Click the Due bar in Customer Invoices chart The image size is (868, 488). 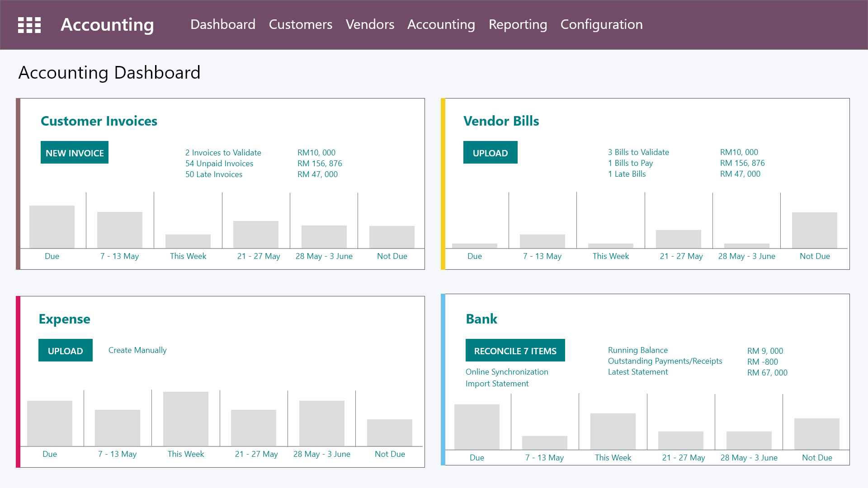coord(52,227)
